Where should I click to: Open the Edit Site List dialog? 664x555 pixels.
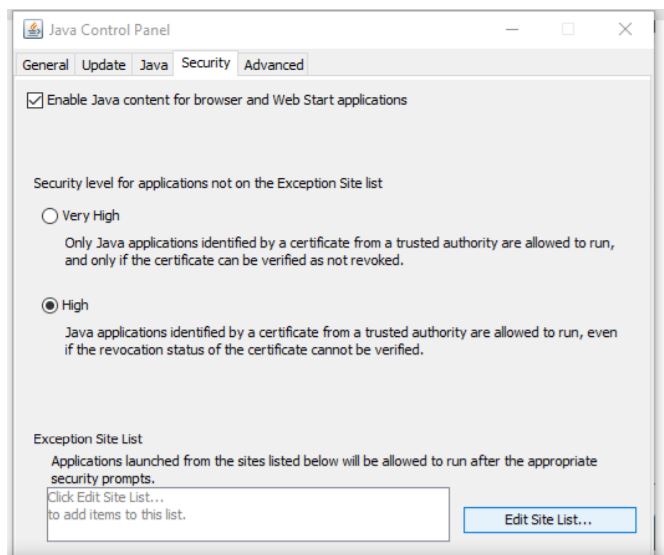550,520
